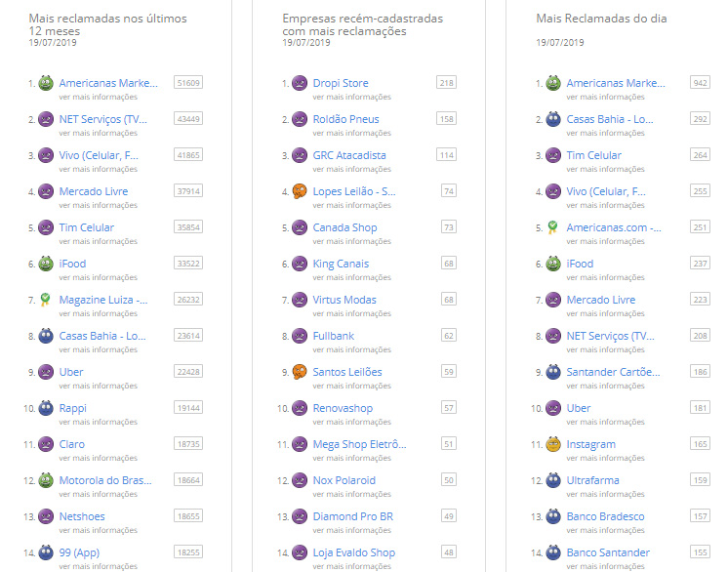Viewport: 728px width, 572px height.
Task: Click the blue face icon beside Banco Bradesco
Action: (553, 517)
